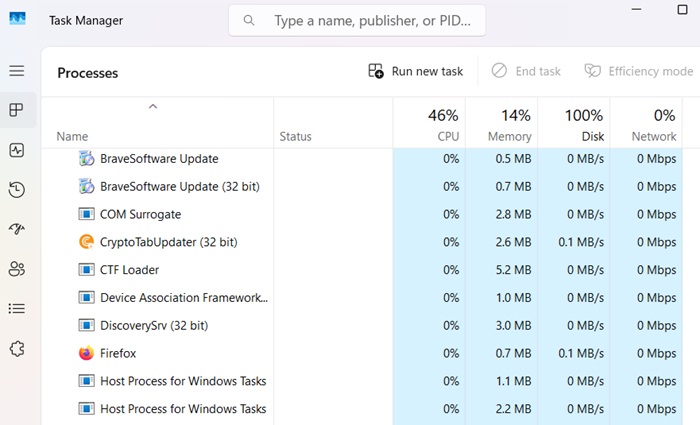Screen dimensions: 700x425
Task: Open the App history page icon
Action: point(17,190)
